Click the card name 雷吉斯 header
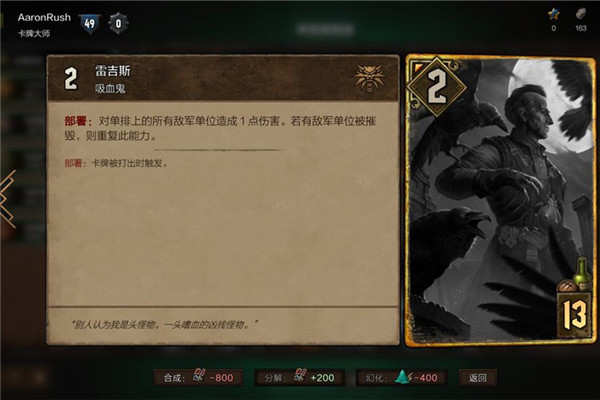 point(112,71)
